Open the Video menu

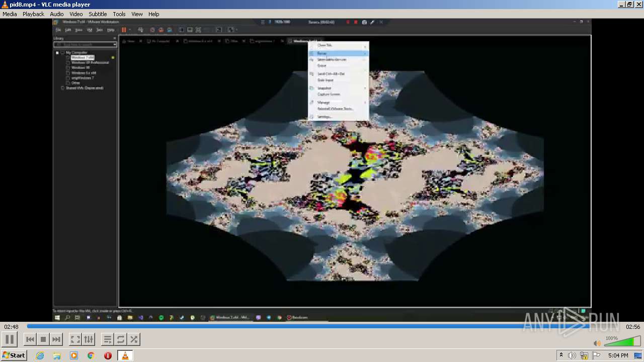[76, 14]
